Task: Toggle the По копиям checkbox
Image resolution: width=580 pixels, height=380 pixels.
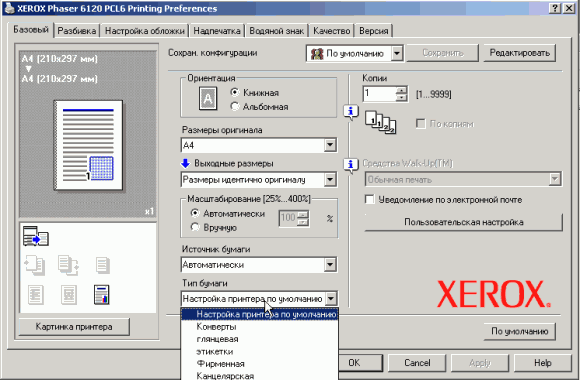Action: [421, 124]
